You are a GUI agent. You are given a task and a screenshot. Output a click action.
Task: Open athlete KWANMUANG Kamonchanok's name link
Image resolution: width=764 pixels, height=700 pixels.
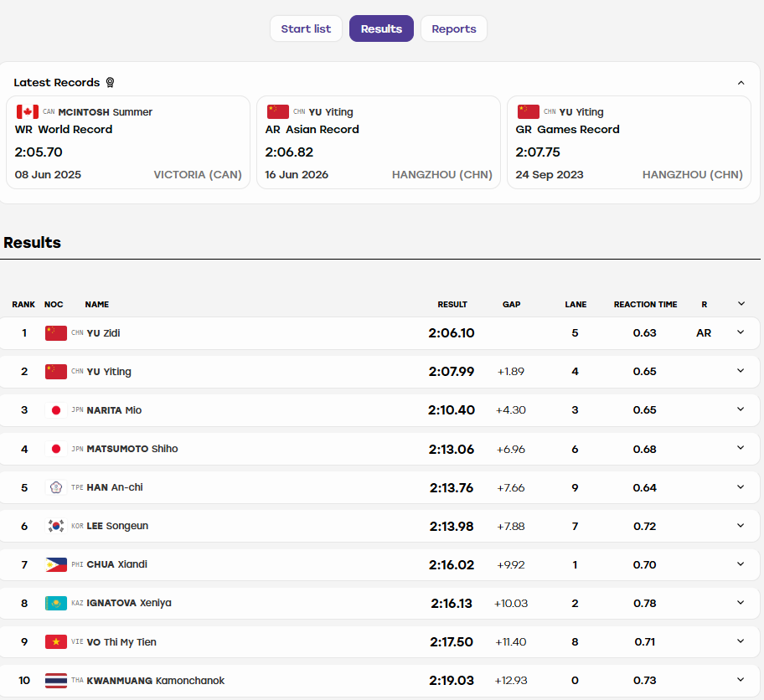156,681
